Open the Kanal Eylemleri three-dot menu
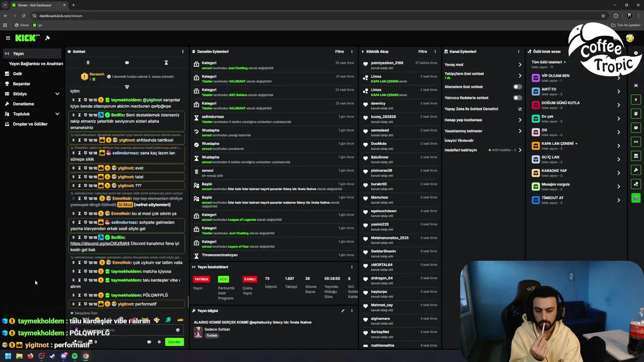 click(519, 51)
